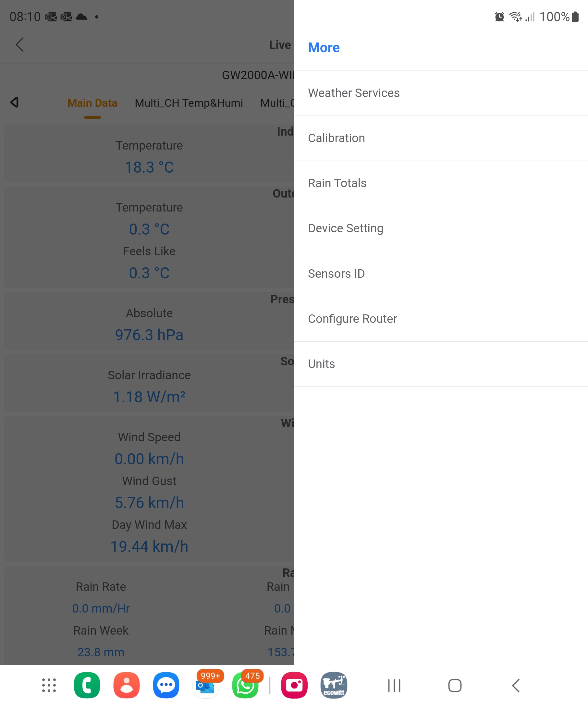Open the app drawer grid icon
Image resolution: width=588 pixels, height=706 pixels.
click(x=49, y=685)
